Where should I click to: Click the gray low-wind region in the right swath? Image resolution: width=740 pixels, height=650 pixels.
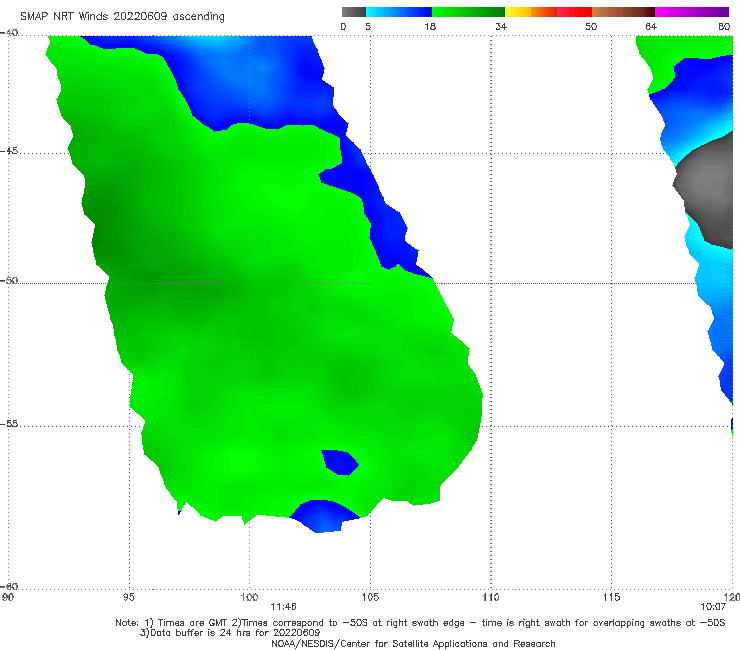pyautogui.click(x=706, y=191)
